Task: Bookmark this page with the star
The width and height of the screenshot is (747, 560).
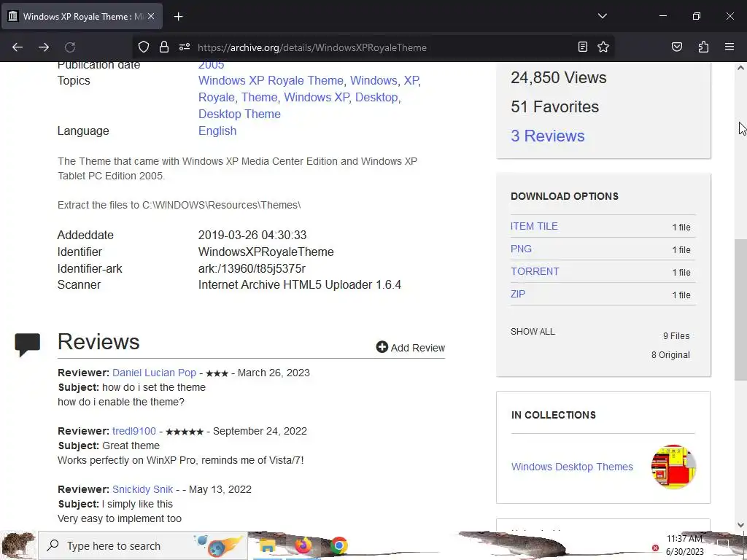Action: [603, 47]
